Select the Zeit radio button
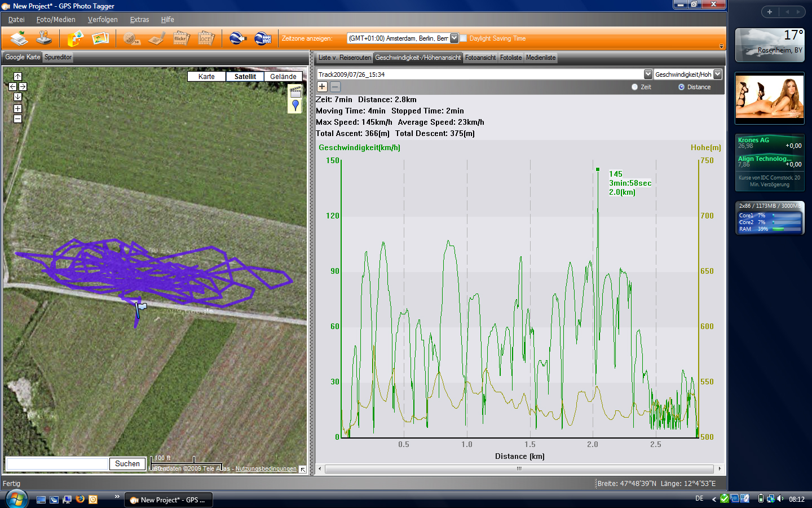 (x=634, y=87)
